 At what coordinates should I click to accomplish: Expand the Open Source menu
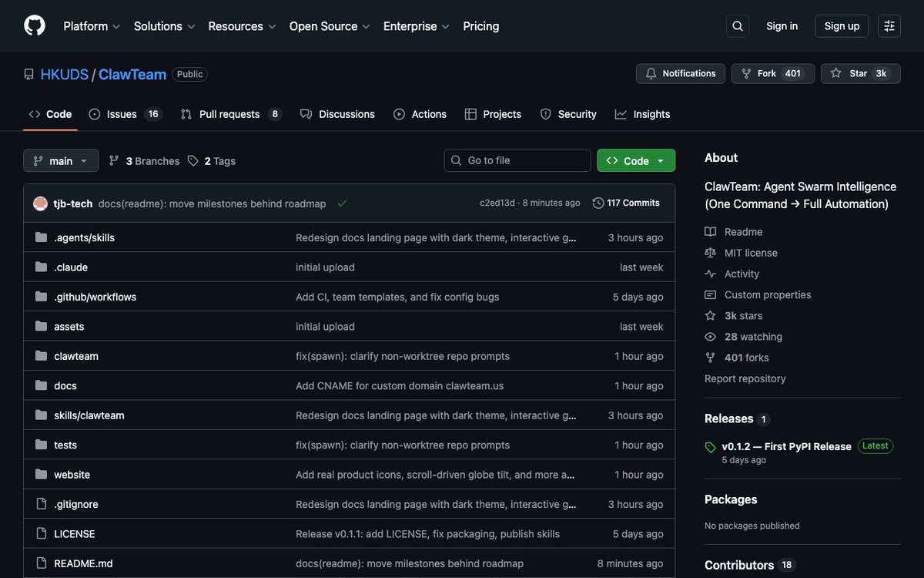click(x=330, y=26)
